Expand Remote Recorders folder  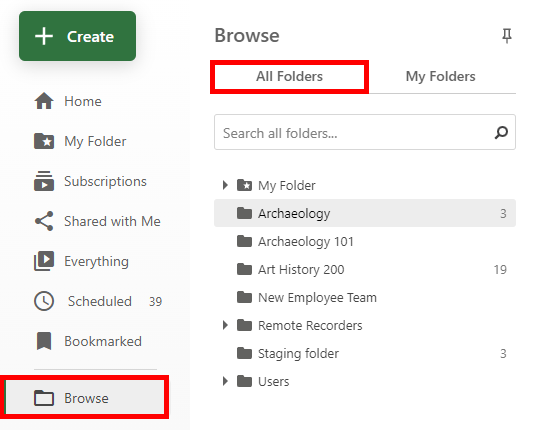point(225,325)
